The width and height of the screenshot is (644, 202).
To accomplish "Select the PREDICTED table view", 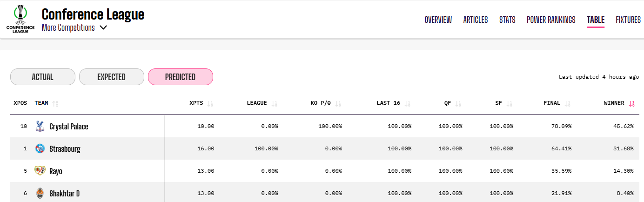I will (180, 77).
